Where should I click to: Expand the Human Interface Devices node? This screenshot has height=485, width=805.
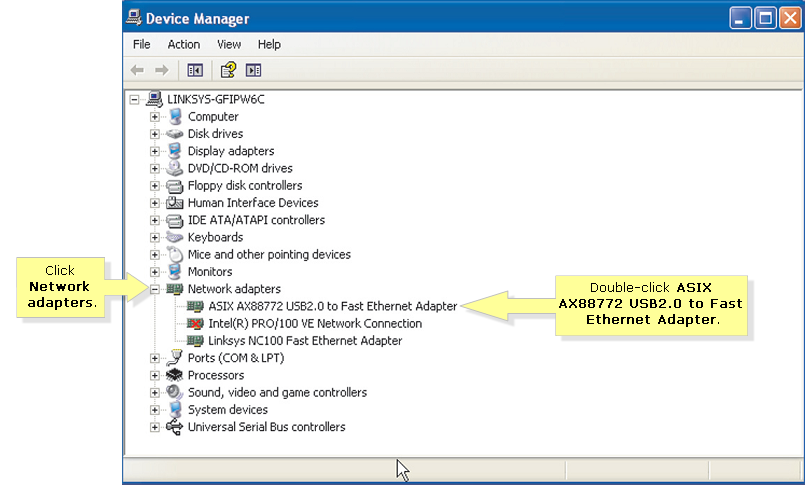[x=155, y=203]
